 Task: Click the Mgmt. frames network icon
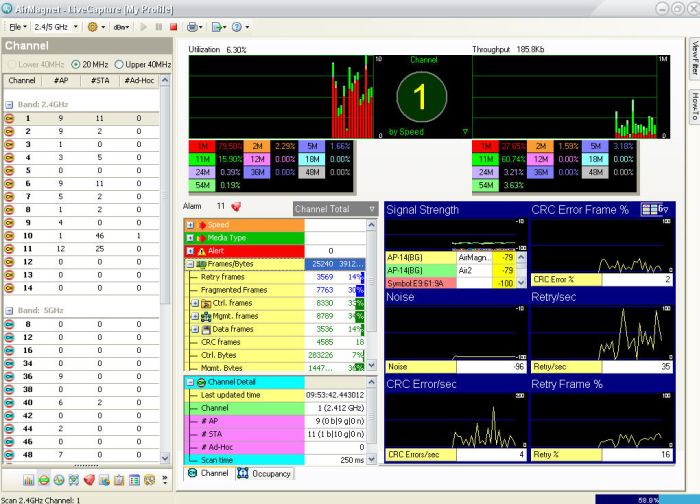pos(206,316)
